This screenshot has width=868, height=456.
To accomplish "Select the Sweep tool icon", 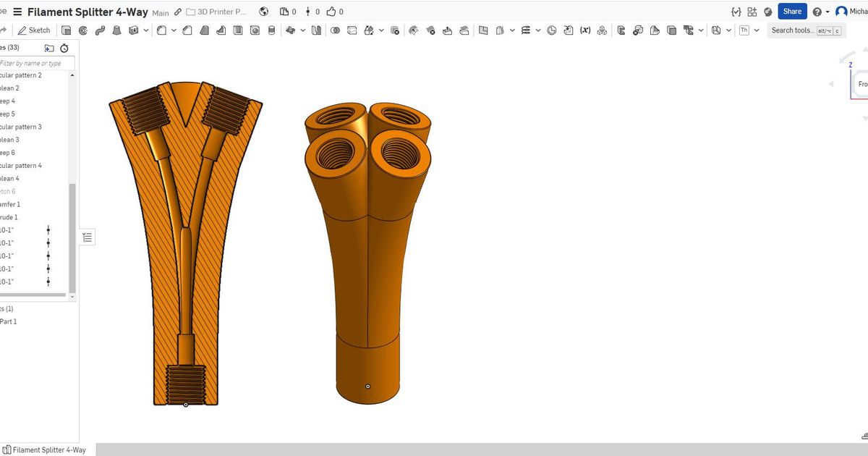I will tap(100, 30).
